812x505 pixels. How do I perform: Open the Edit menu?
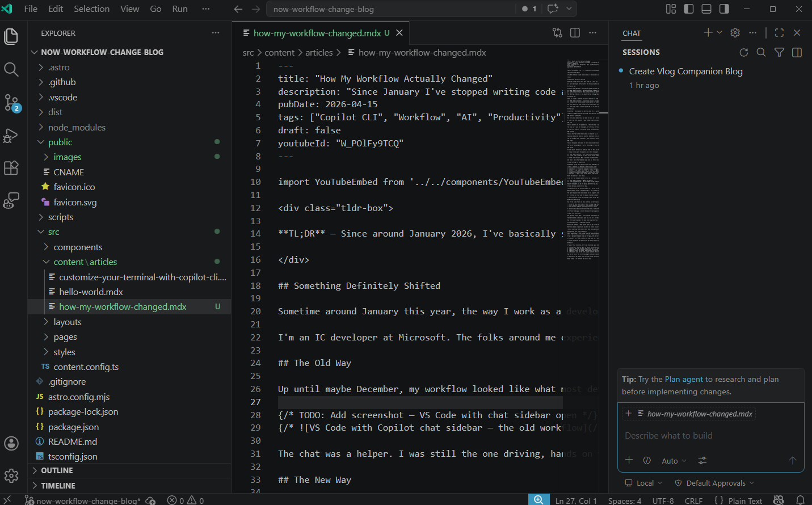coord(56,9)
